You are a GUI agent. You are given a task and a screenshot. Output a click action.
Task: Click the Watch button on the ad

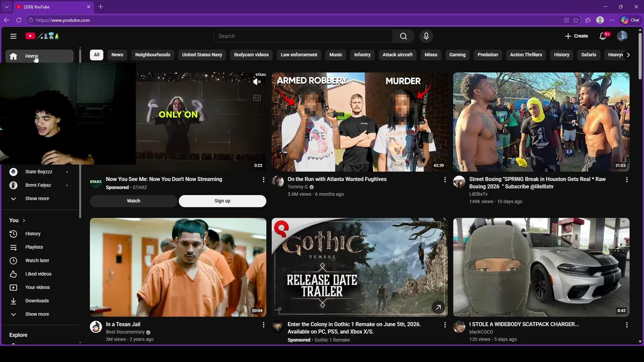[134, 201]
